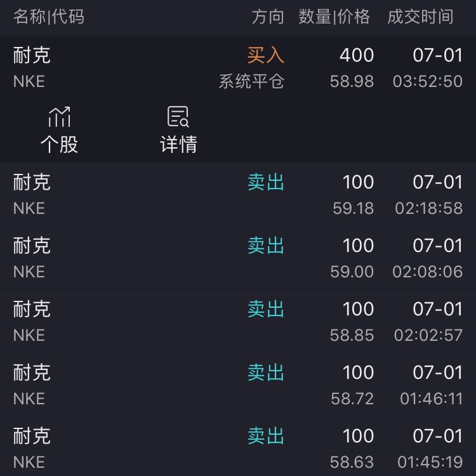Expand the 卖出 trade at 02:08:06
Screen dimensions: 476x476
tap(238, 258)
